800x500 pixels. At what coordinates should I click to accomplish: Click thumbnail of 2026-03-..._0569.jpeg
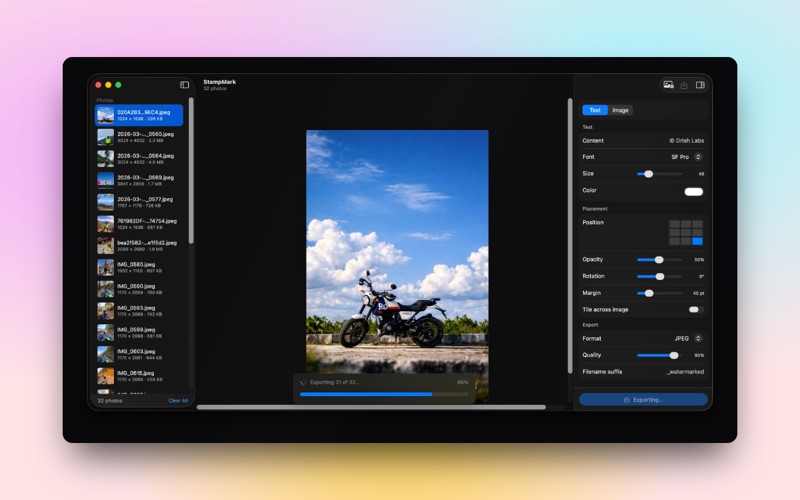(x=106, y=181)
